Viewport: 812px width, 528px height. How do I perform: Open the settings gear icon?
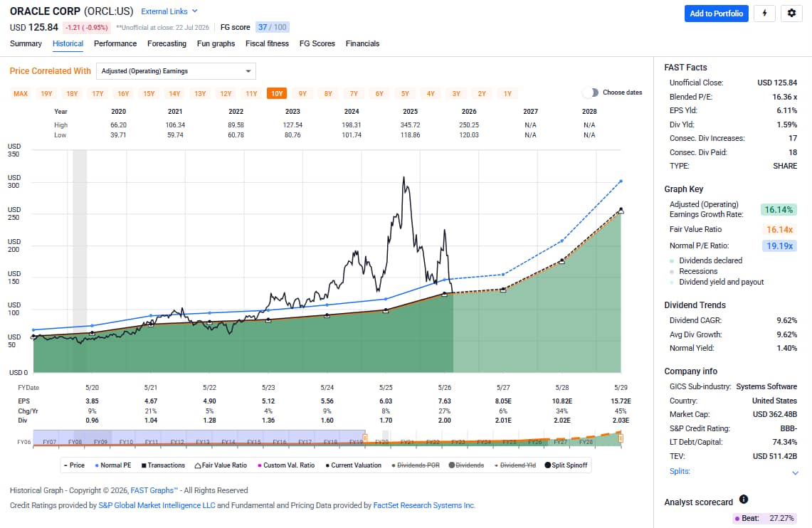[791, 14]
